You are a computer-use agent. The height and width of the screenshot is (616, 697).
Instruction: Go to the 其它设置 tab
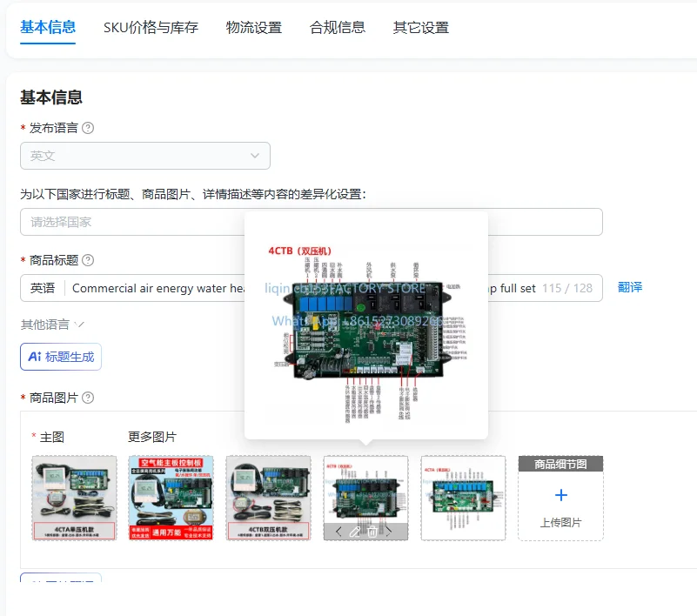pos(421,28)
